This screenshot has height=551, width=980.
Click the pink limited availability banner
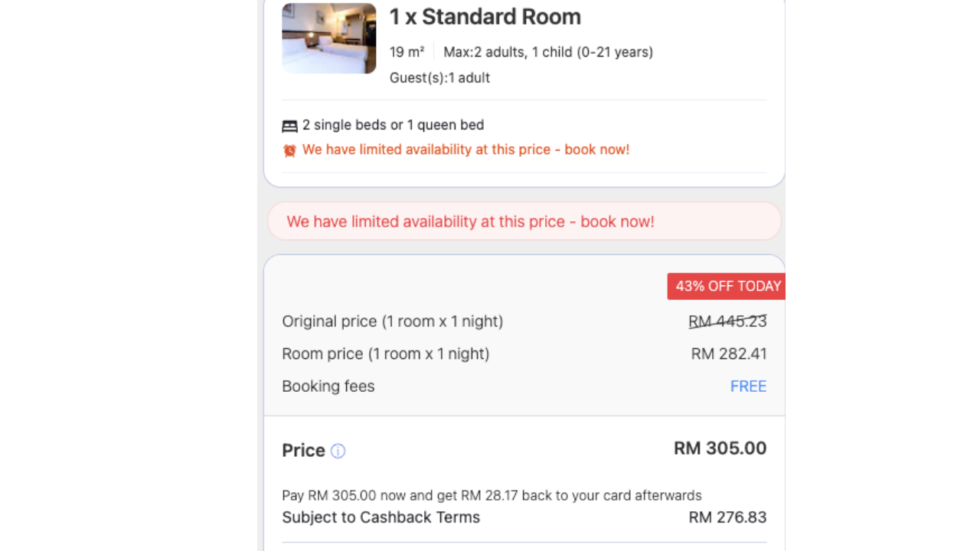point(524,222)
